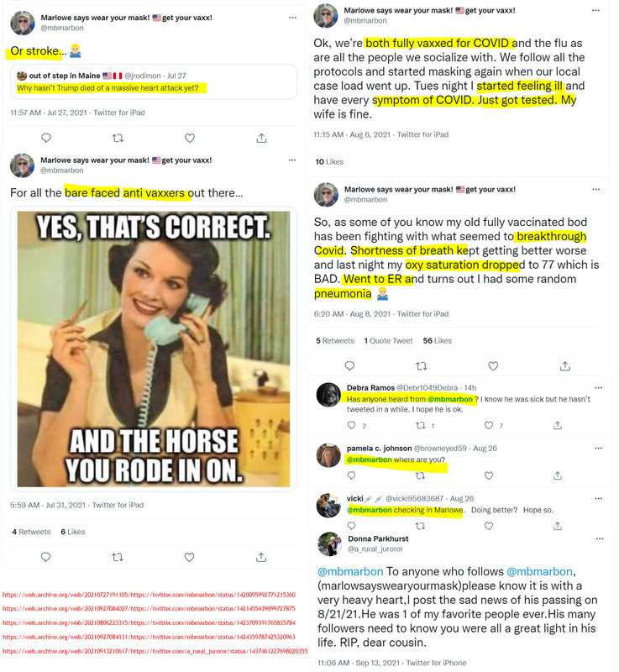Reply to the "Or stroke..." tweet
619x672 pixels.
click(46, 138)
